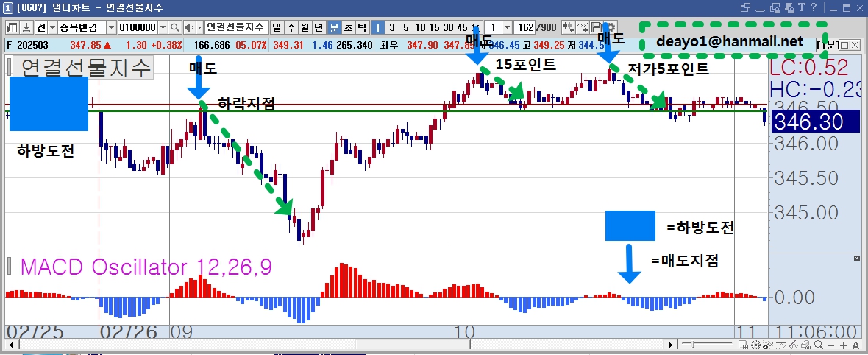
Task: Open chart settings gear in bottom toolbar
Action: [x=755, y=345]
